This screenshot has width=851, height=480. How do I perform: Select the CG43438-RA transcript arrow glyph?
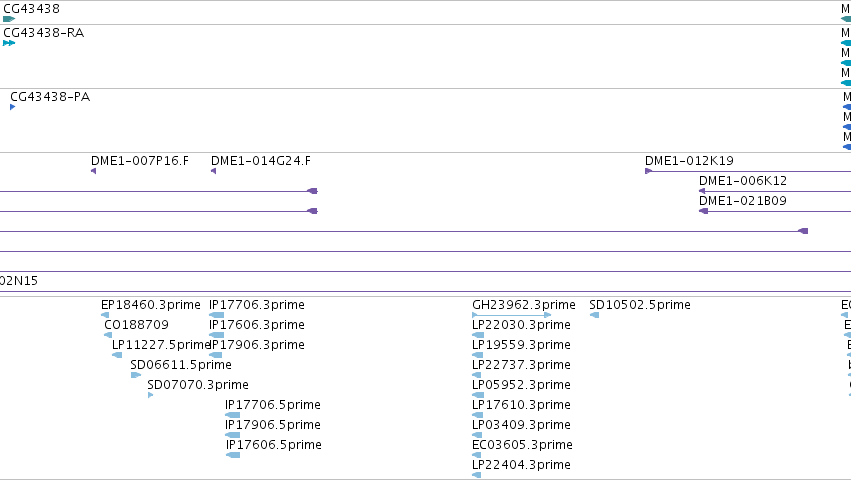click(x=9, y=43)
